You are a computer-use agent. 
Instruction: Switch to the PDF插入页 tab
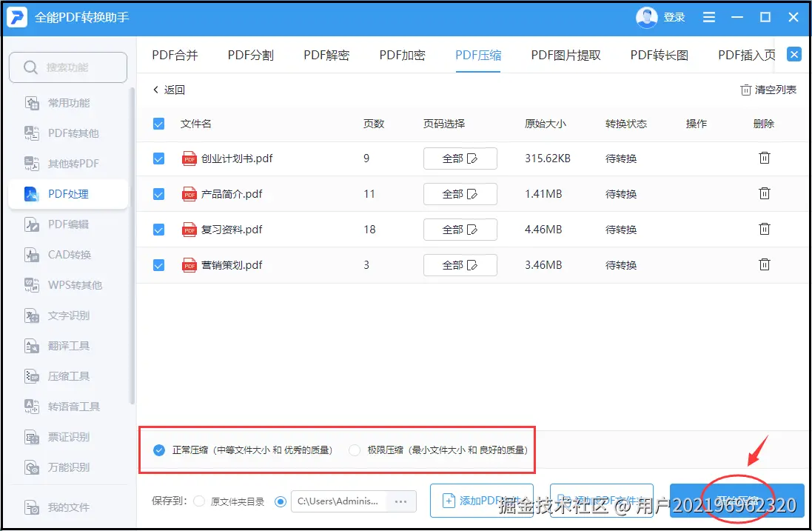coord(746,55)
